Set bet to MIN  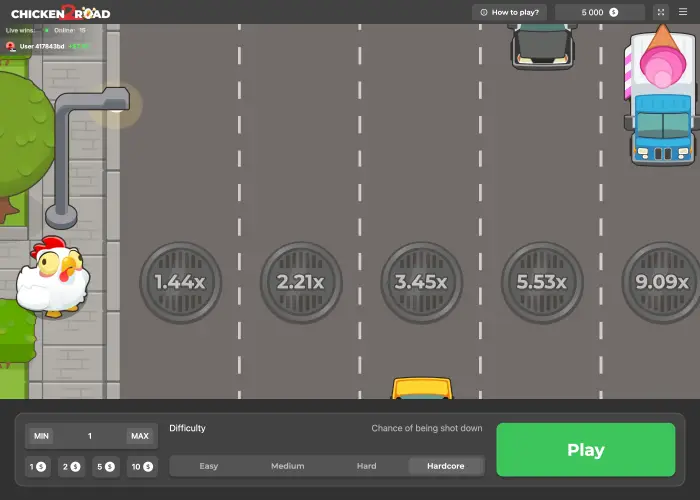[41, 436]
